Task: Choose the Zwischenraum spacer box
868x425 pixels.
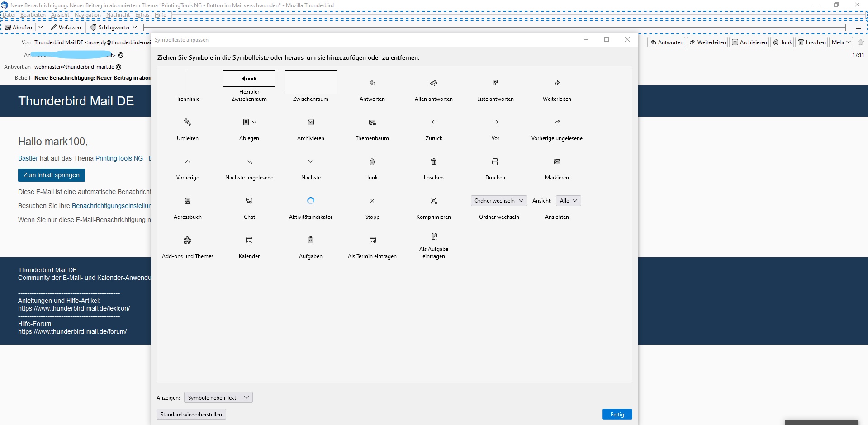Action: (x=311, y=82)
